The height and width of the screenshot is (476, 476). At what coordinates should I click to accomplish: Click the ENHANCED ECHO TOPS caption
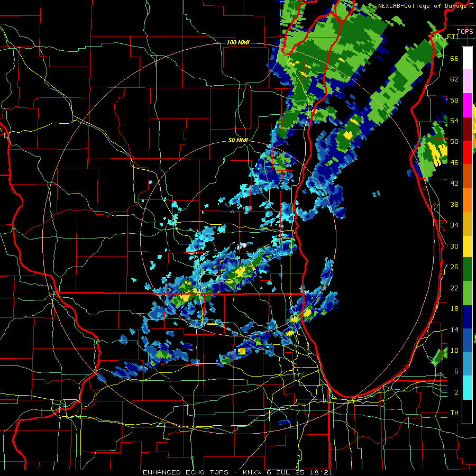[186, 472]
